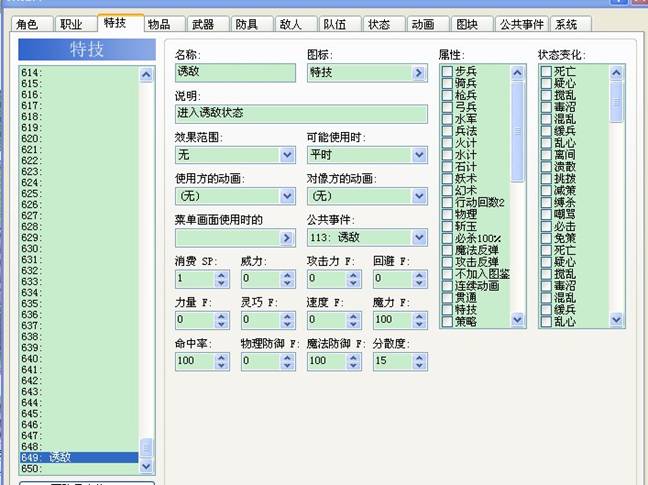648x485 pixels.
Task: Increase the 消费 SP spinner value
Action: pyautogui.click(x=222, y=275)
